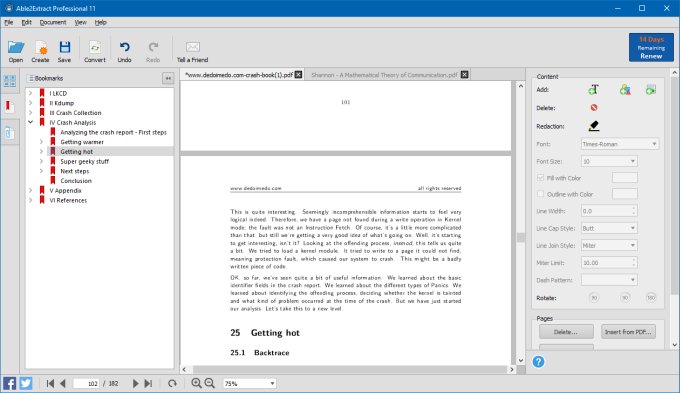Click the rotate 90 left icon
This screenshot has height=393, width=680.
tap(594, 298)
